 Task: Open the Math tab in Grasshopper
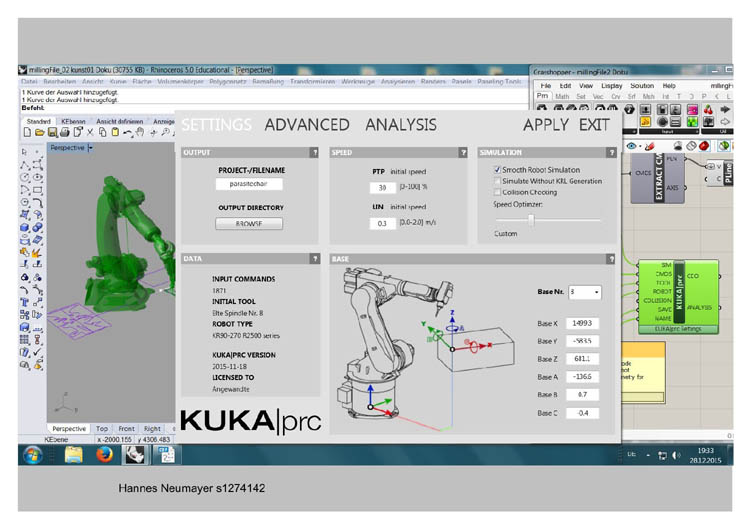(562, 96)
